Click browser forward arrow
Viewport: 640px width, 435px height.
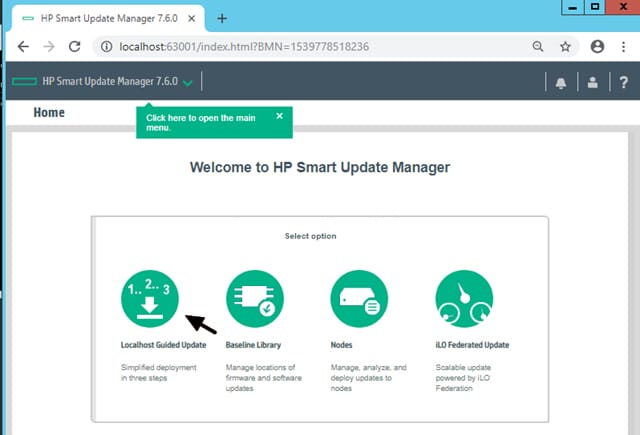pos(49,47)
